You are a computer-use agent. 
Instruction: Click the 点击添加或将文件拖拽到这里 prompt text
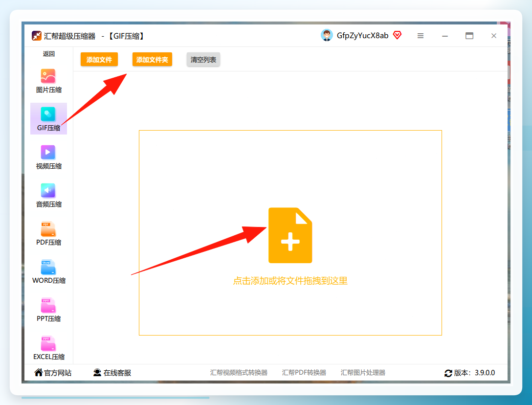pyautogui.click(x=290, y=281)
